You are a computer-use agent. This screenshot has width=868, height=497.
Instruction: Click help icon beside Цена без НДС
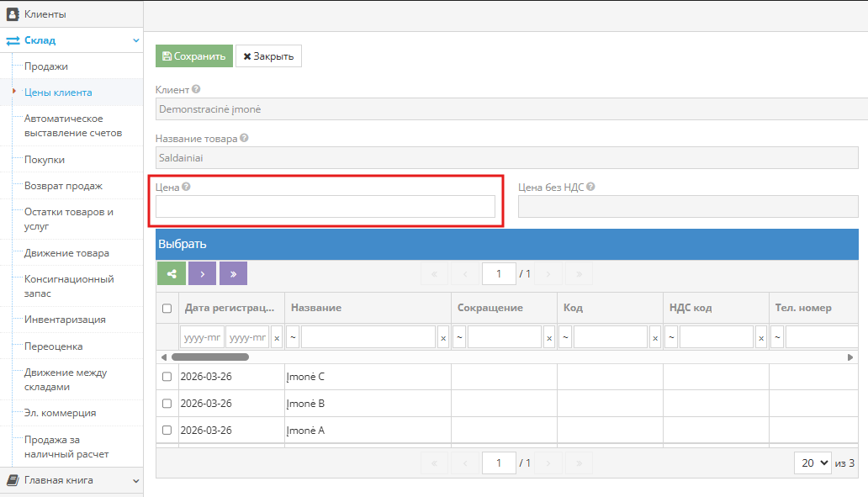tap(590, 187)
